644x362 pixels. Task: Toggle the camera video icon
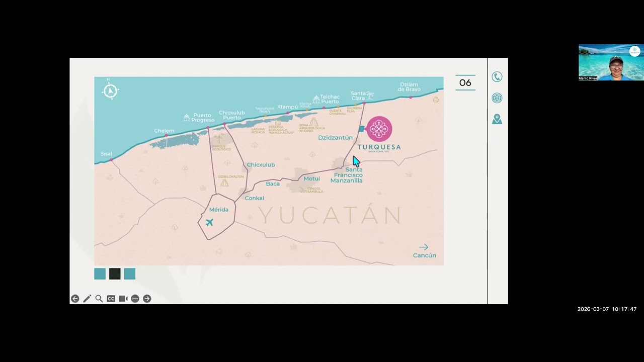click(x=123, y=299)
